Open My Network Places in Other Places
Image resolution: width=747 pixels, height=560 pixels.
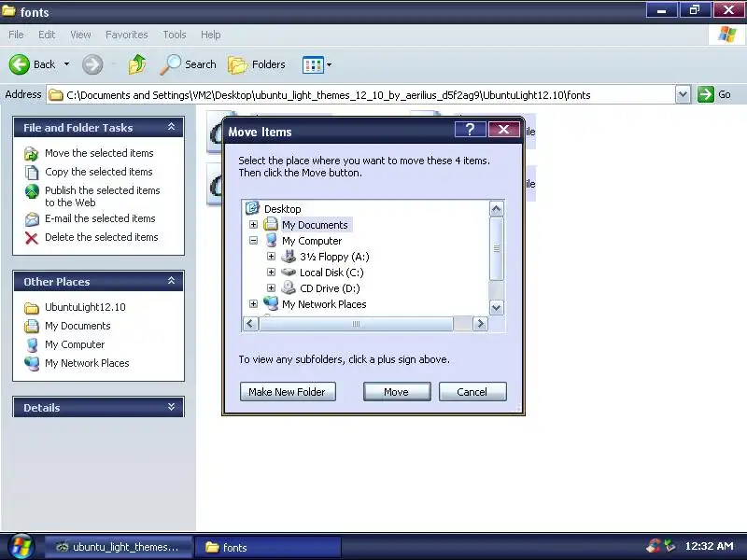coord(87,363)
